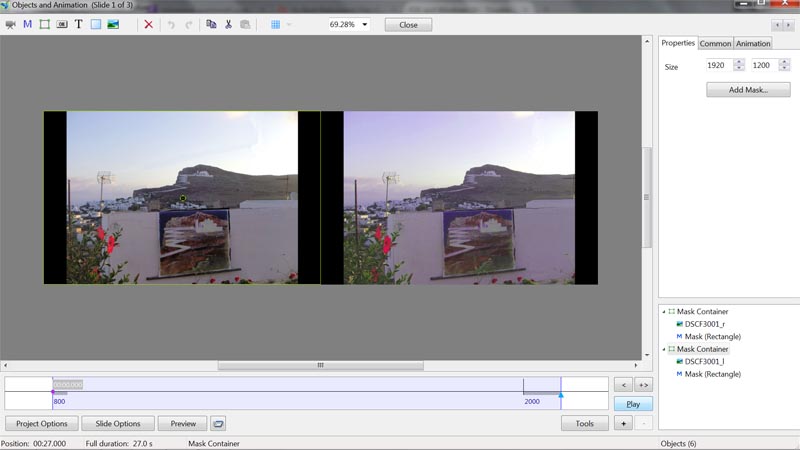This screenshot has height=450, width=800.
Task: Select the Mask tool (M icon)
Action: click(x=27, y=24)
